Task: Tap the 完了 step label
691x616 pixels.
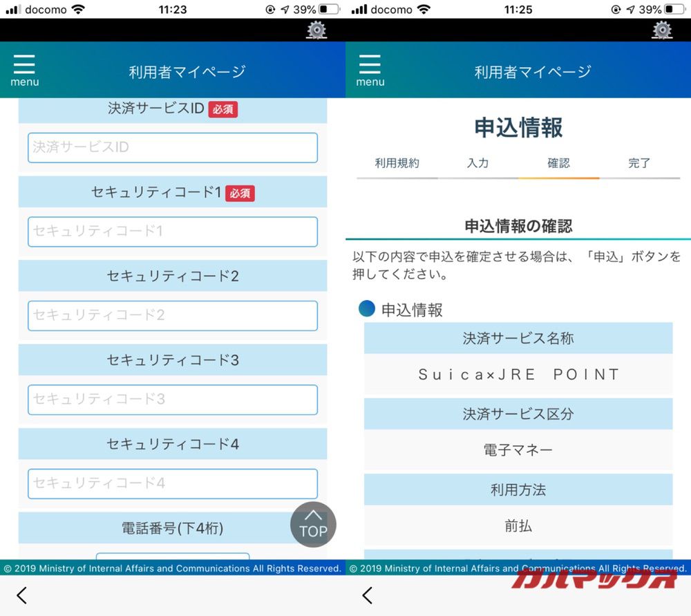Action: (639, 163)
